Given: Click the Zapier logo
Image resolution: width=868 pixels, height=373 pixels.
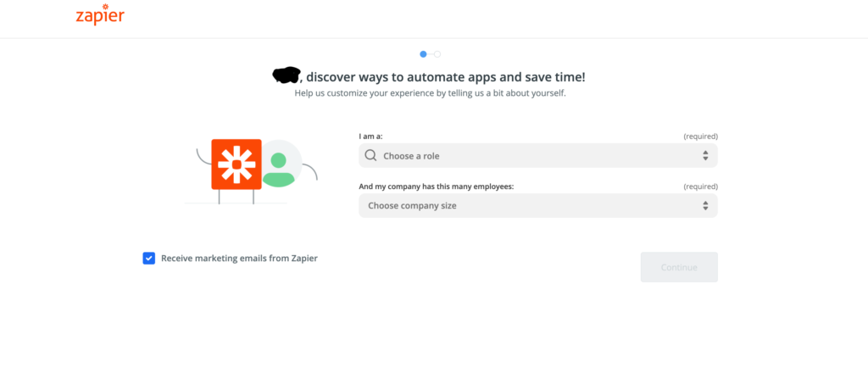Looking at the screenshot, I should pyautogui.click(x=100, y=14).
